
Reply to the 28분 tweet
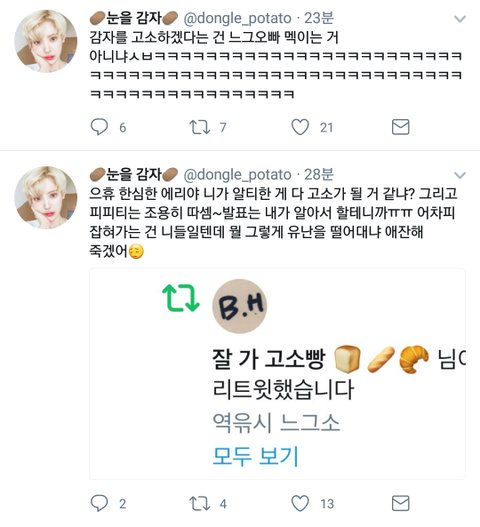click(x=99, y=503)
